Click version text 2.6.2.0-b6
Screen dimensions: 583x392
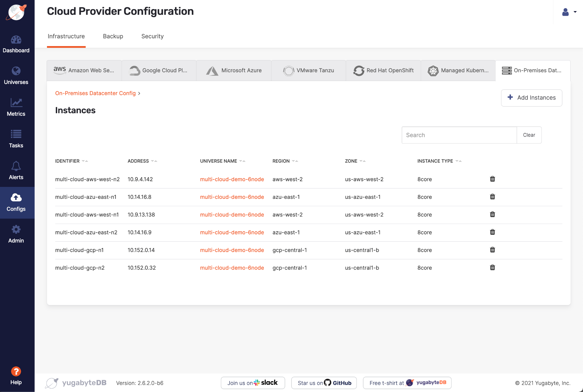[140, 383]
